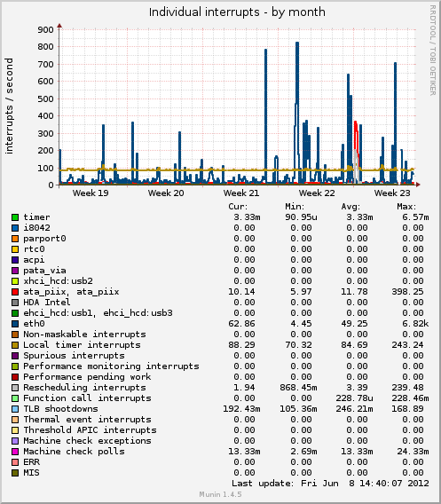Click the Spurious interrupts legend swatch
This screenshot has height=504, width=441.
point(15,356)
